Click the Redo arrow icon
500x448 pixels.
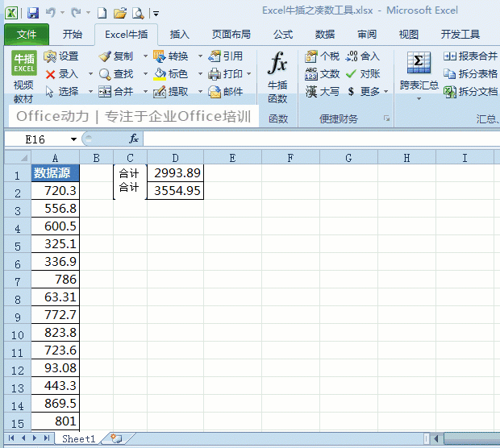tap(77, 13)
